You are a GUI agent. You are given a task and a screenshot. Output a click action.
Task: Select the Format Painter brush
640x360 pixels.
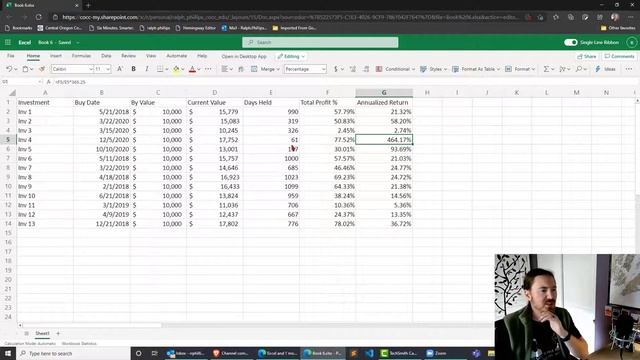[x=42, y=69]
